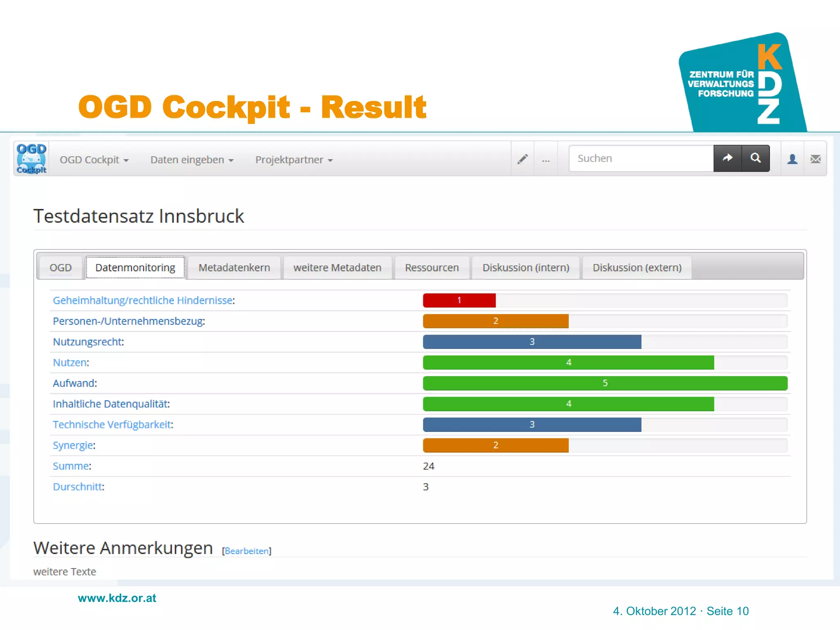Click the green Nutzen bar showing 4

click(568, 363)
